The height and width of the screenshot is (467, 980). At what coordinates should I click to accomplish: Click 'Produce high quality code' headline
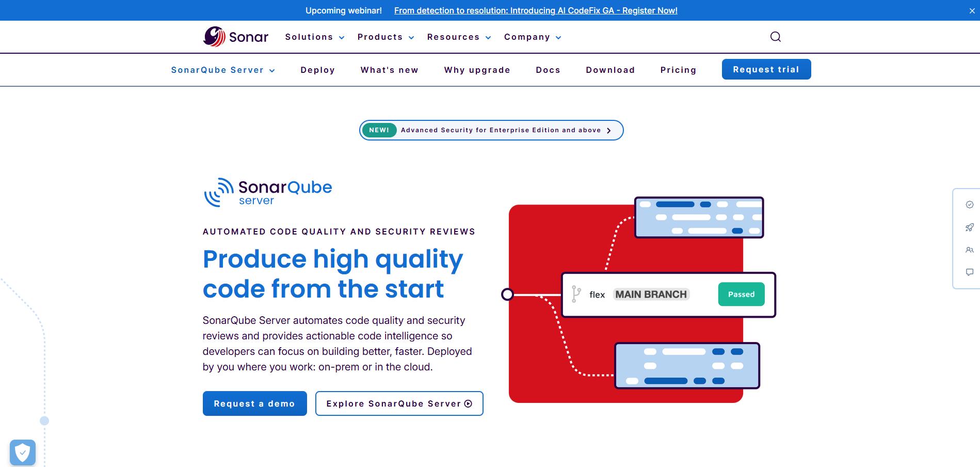333,274
